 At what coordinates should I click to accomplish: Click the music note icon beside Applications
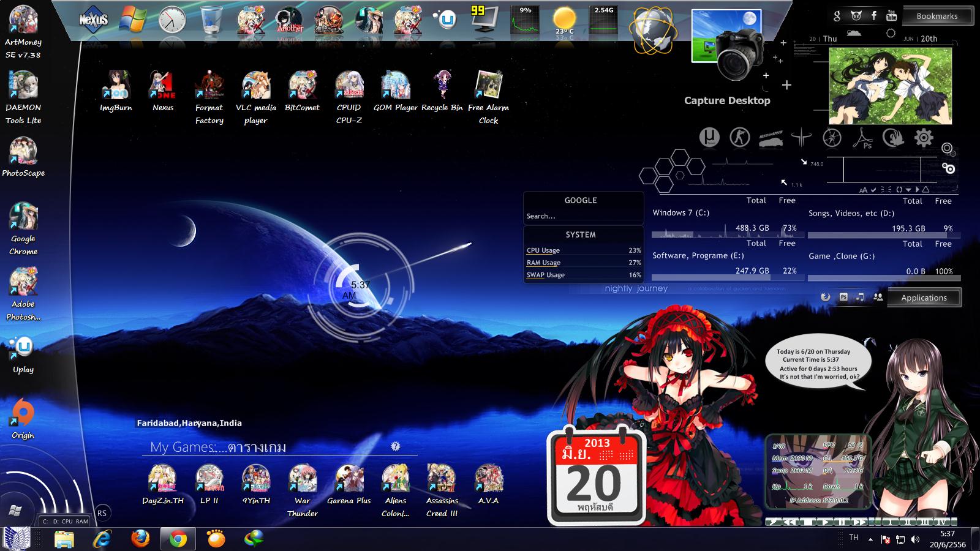click(861, 297)
